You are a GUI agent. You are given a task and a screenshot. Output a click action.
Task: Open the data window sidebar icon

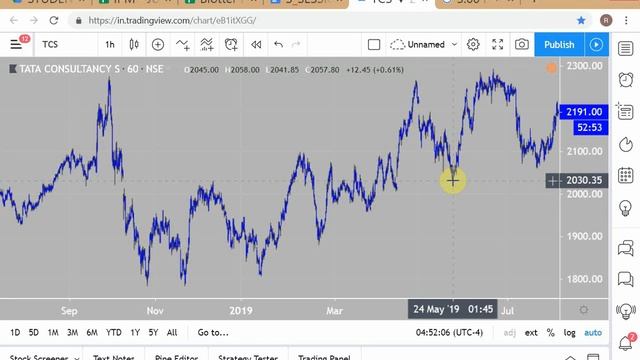(x=625, y=111)
